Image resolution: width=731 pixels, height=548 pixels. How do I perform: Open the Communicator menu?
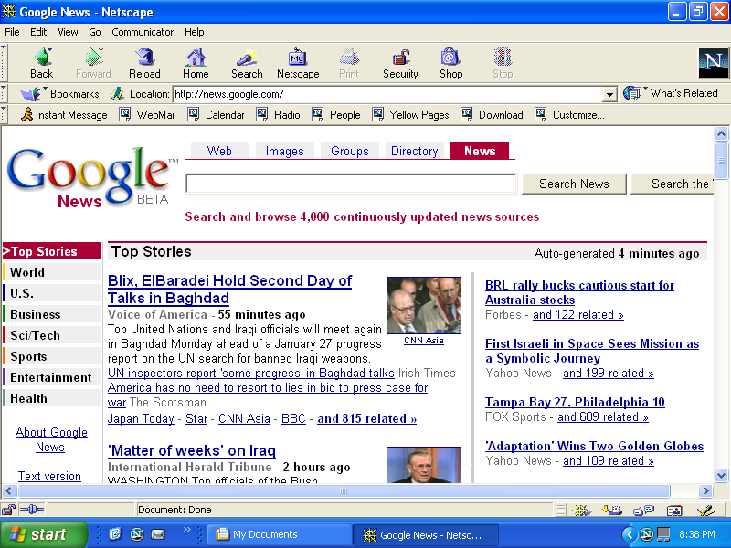143,32
